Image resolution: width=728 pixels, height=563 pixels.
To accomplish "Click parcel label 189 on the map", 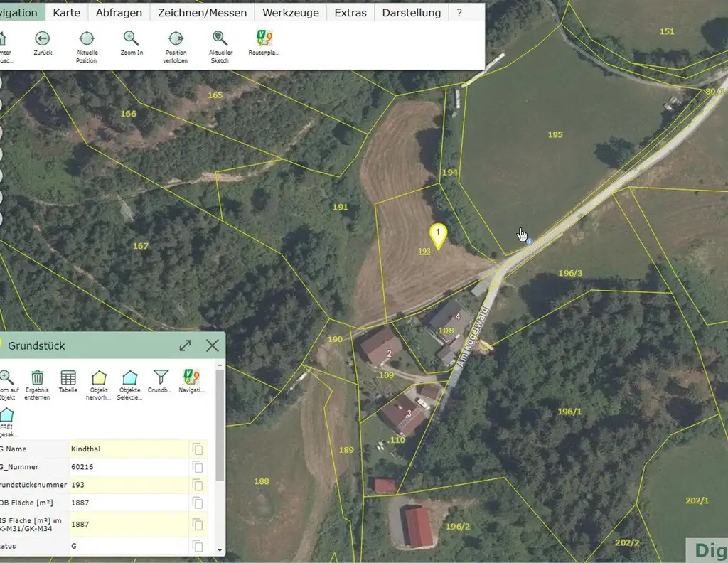I will (346, 450).
